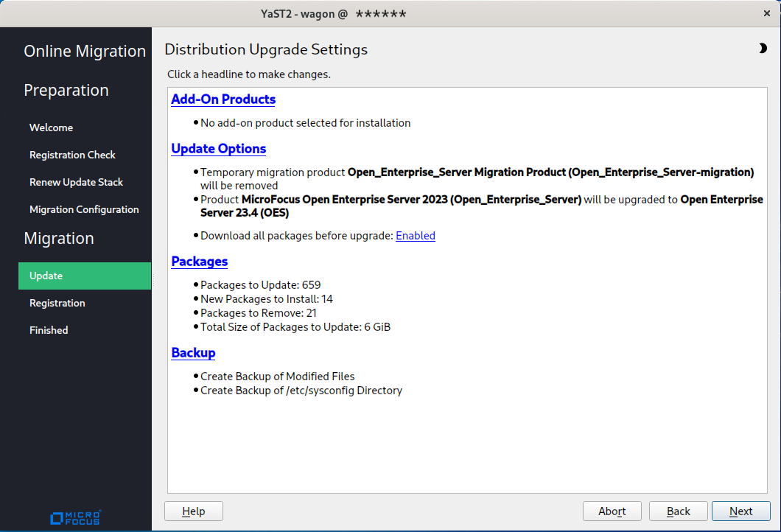This screenshot has width=781, height=532.
Task: Toggle the dark mode moon icon
Action: pos(762,49)
